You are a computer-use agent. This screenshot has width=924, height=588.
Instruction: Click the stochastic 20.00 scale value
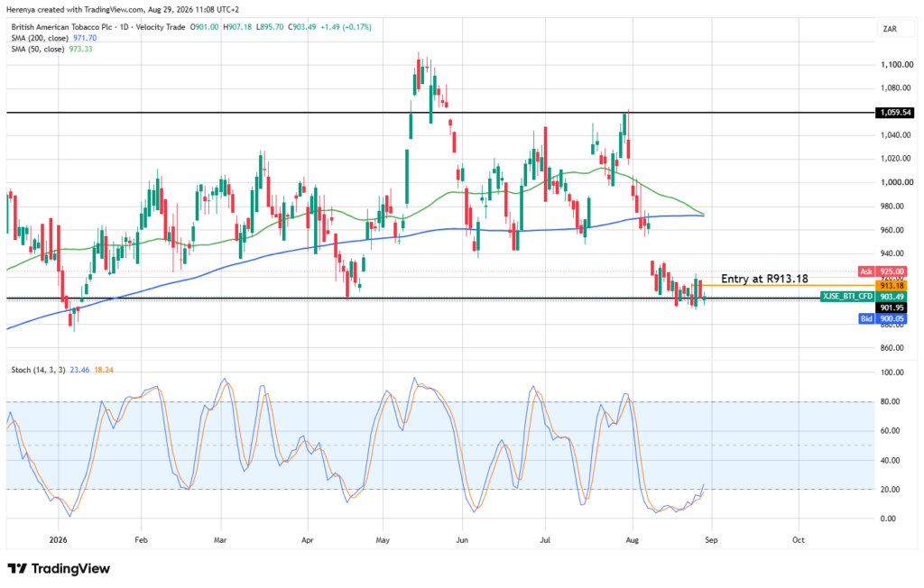[x=890, y=490]
